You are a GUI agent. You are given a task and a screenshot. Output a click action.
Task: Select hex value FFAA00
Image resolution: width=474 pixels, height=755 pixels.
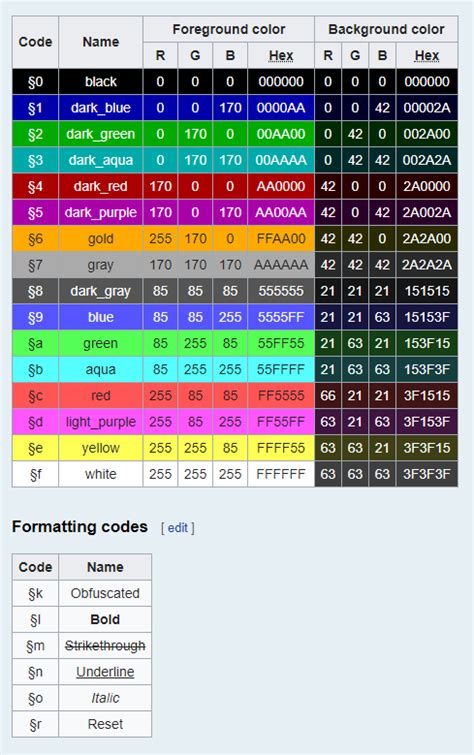coord(281,238)
